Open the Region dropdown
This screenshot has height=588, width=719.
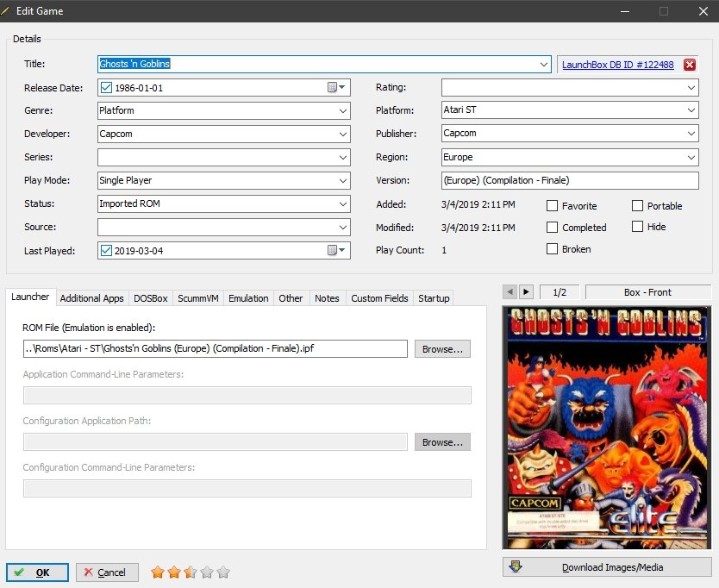click(x=691, y=157)
